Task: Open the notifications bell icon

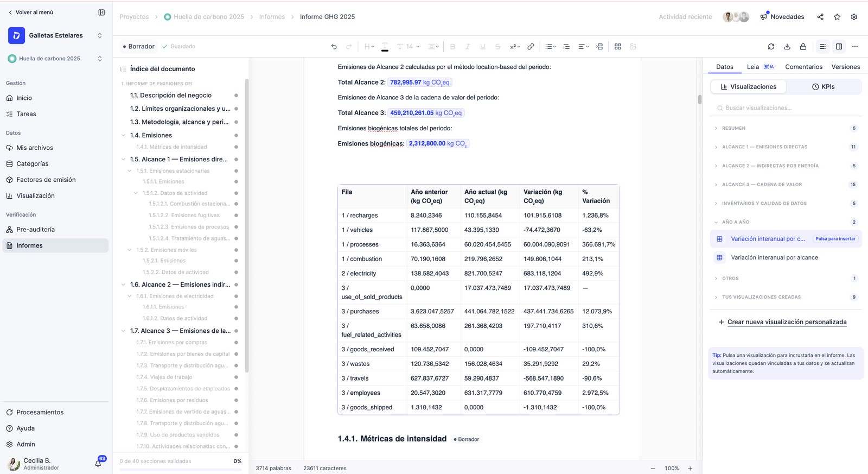Action: [x=98, y=463]
